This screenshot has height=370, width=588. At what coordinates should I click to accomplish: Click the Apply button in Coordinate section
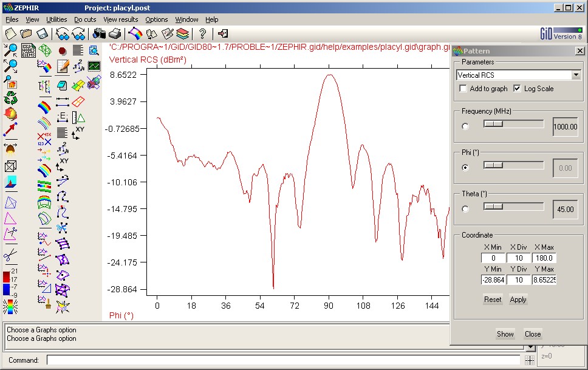[518, 300]
